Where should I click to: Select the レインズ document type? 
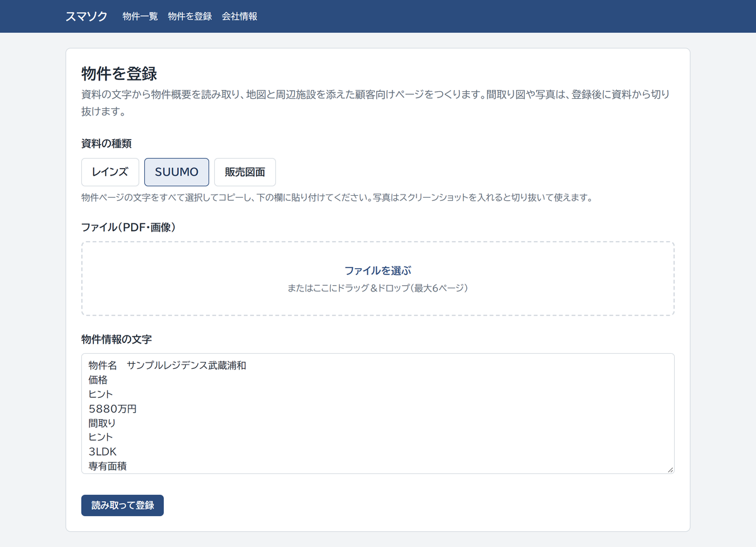(x=110, y=172)
